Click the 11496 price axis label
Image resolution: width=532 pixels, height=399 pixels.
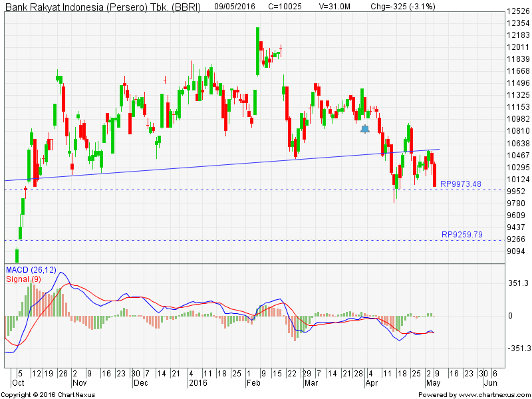518,83
